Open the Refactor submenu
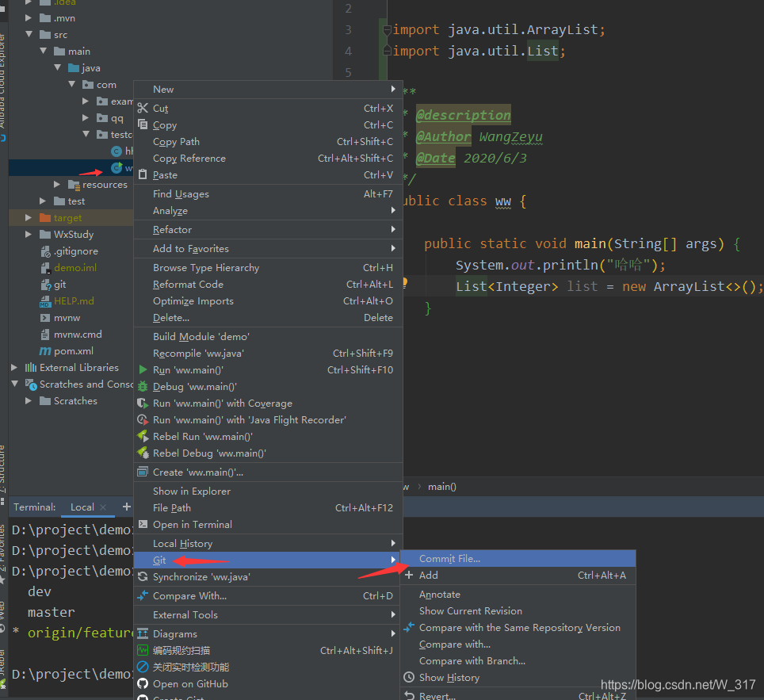Viewport: 764px width, 700px height. click(174, 229)
